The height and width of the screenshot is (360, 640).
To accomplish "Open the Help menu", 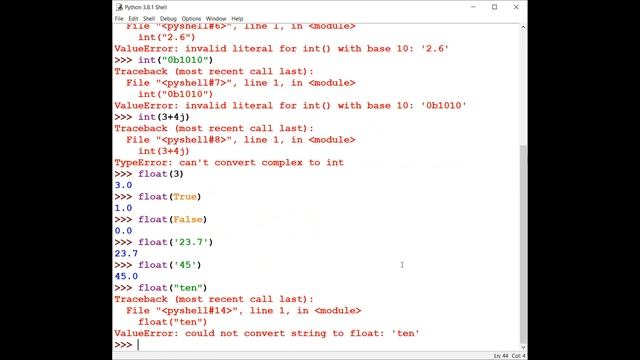I will 237,19.
